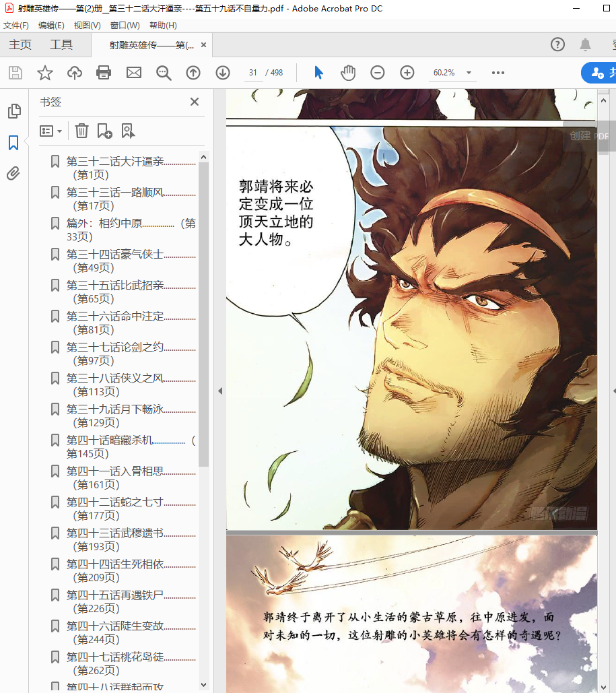Open the find text magnifier tool
The width and height of the screenshot is (616, 693).
point(164,73)
